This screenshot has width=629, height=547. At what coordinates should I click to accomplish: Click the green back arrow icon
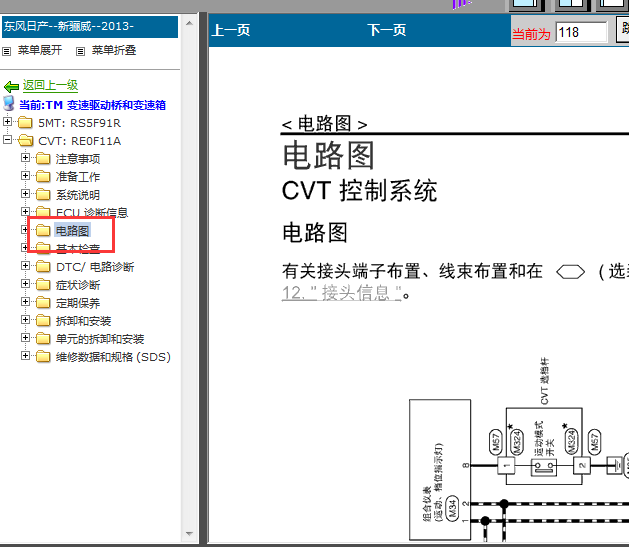point(11,86)
